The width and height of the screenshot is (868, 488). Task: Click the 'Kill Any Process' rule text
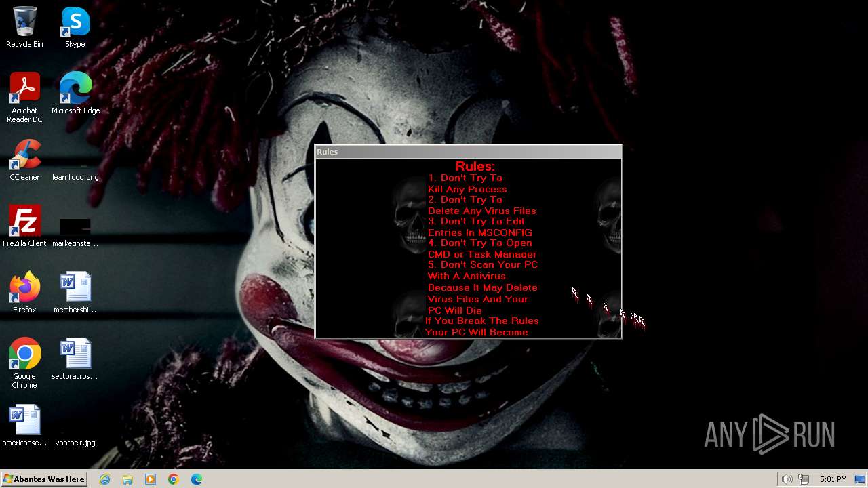coord(467,189)
